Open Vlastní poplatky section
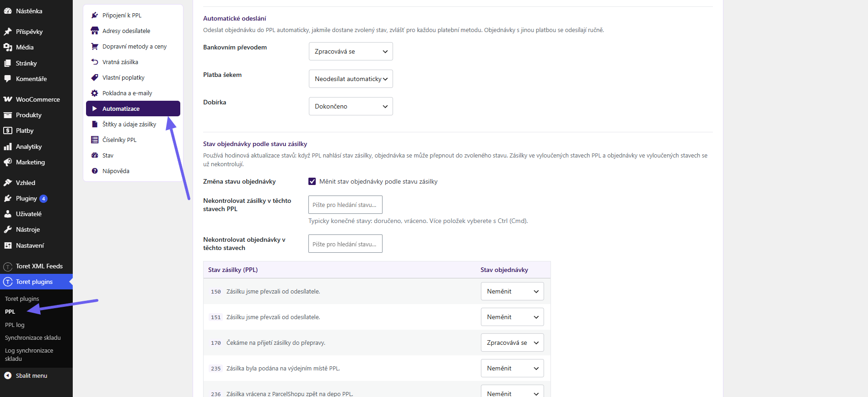Screen dimensions: 868x397 133,77
